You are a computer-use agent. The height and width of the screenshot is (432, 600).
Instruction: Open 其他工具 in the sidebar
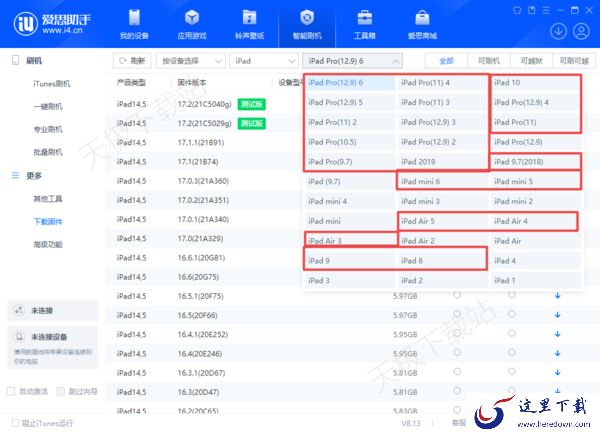tap(48, 199)
